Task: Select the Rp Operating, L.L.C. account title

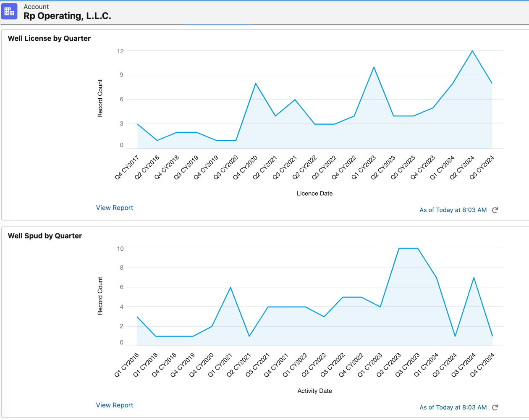Action: [x=67, y=16]
